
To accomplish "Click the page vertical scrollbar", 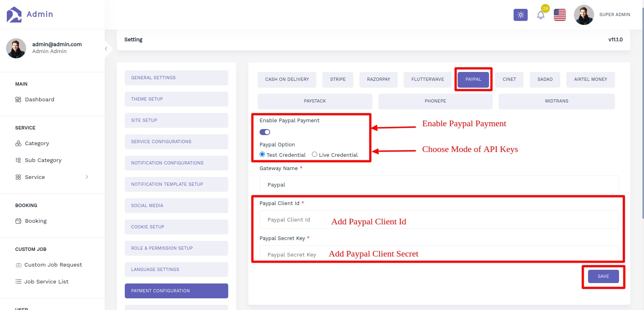I will click(x=642, y=113).
